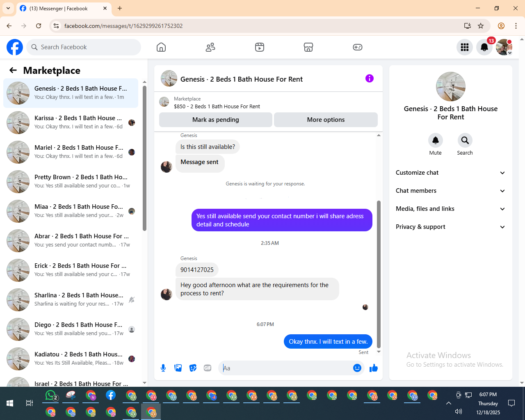
Task: Choose a sticker icon
Action: [x=193, y=368]
